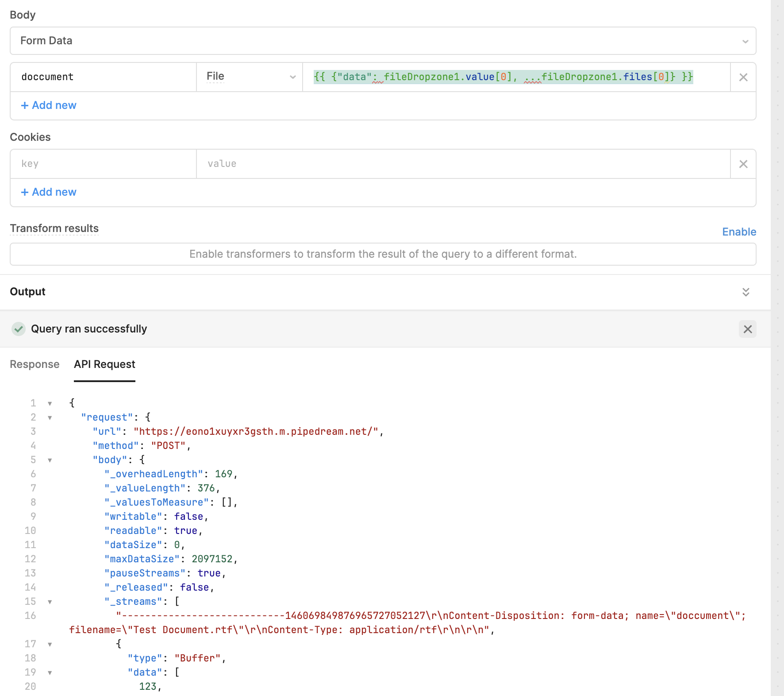Click the "_released" false value

click(194, 588)
